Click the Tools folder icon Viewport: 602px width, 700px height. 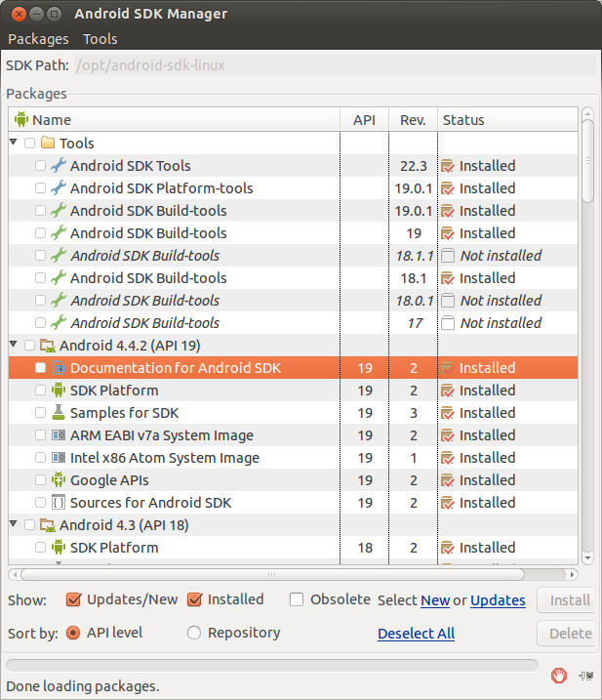coord(48,143)
